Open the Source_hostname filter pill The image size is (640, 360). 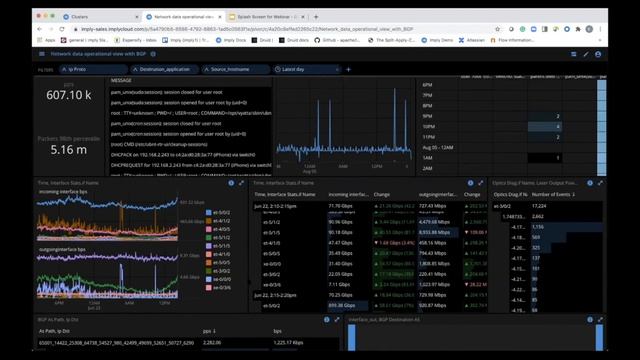[236, 69]
